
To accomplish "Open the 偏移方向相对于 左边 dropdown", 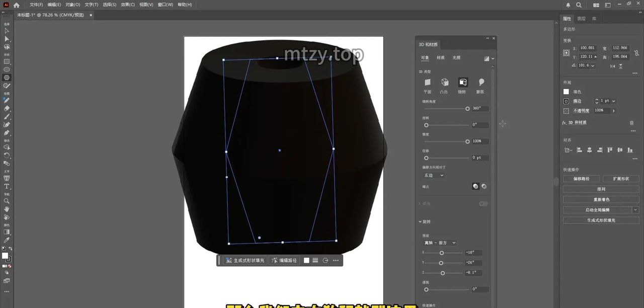I will (x=434, y=175).
